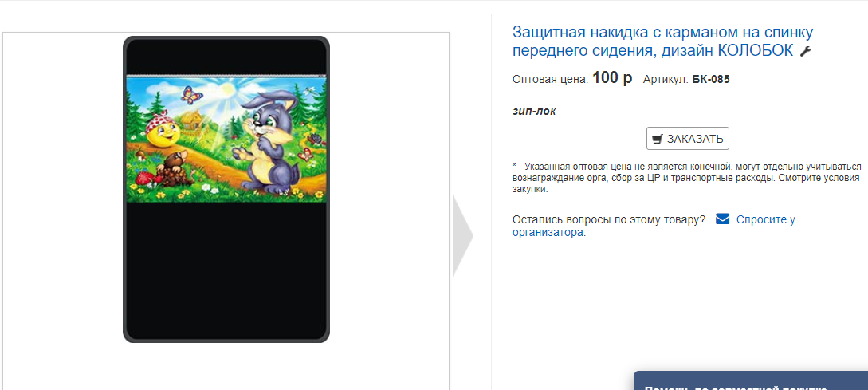This screenshot has width=868, height=390.
Task: Click the wholesale price 100 р
Action: click(611, 78)
